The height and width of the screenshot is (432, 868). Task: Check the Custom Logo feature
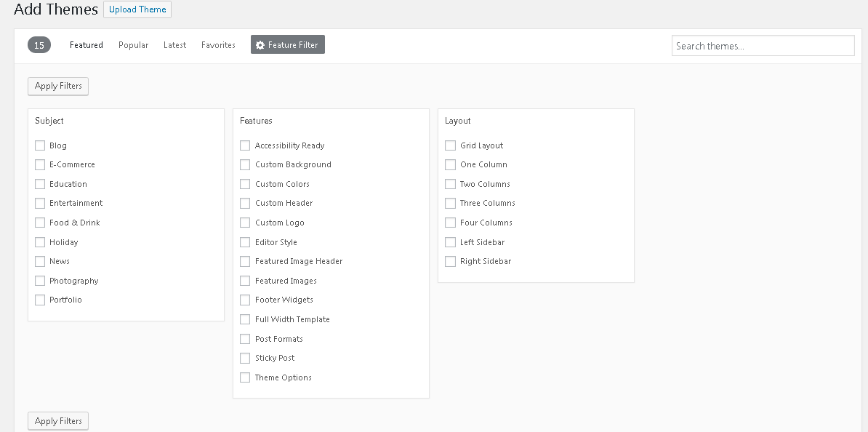click(x=245, y=222)
